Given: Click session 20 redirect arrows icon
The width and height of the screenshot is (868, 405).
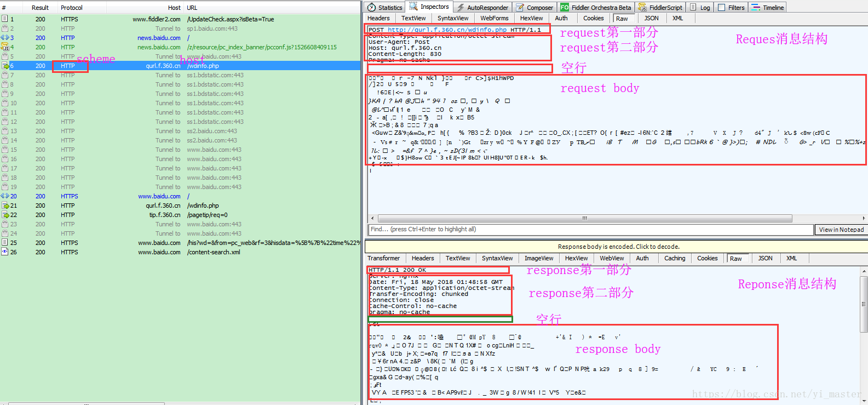Looking at the screenshot, I should click(x=5, y=196).
